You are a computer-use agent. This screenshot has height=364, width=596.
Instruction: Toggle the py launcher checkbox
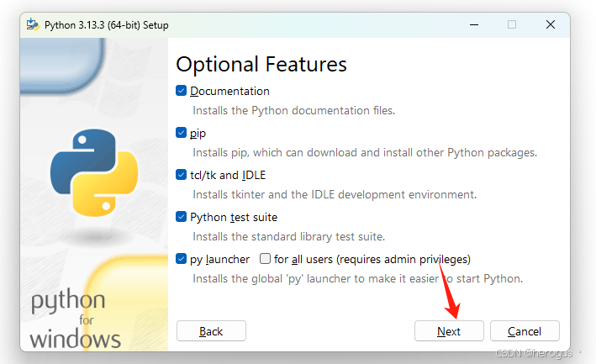[181, 259]
